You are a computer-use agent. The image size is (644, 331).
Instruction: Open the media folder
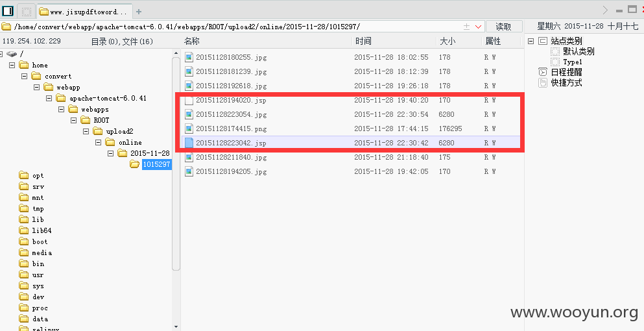pos(42,253)
